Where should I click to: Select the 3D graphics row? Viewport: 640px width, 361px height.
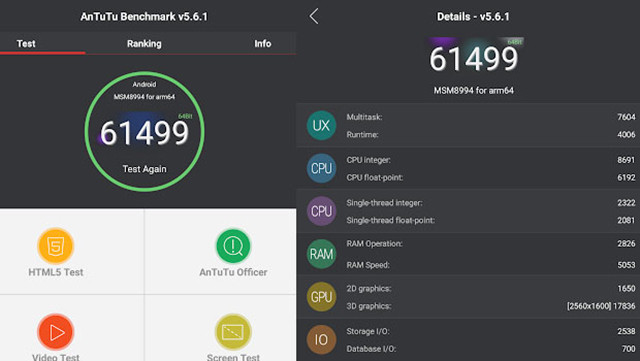tap(491, 306)
